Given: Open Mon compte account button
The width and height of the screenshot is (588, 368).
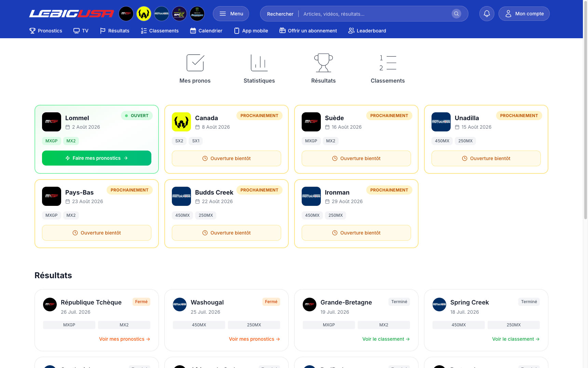Looking at the screenshot, I should coord(524,14).
